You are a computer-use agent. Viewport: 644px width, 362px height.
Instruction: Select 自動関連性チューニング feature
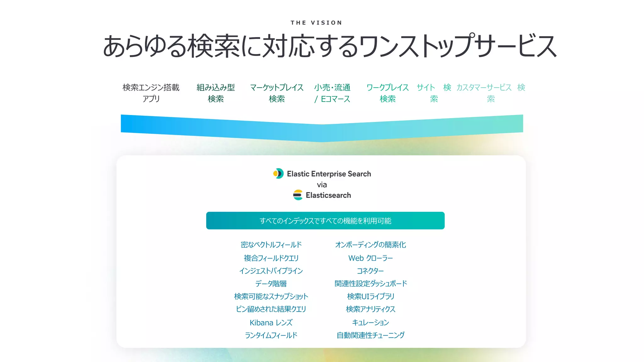[x=370, y=335]
